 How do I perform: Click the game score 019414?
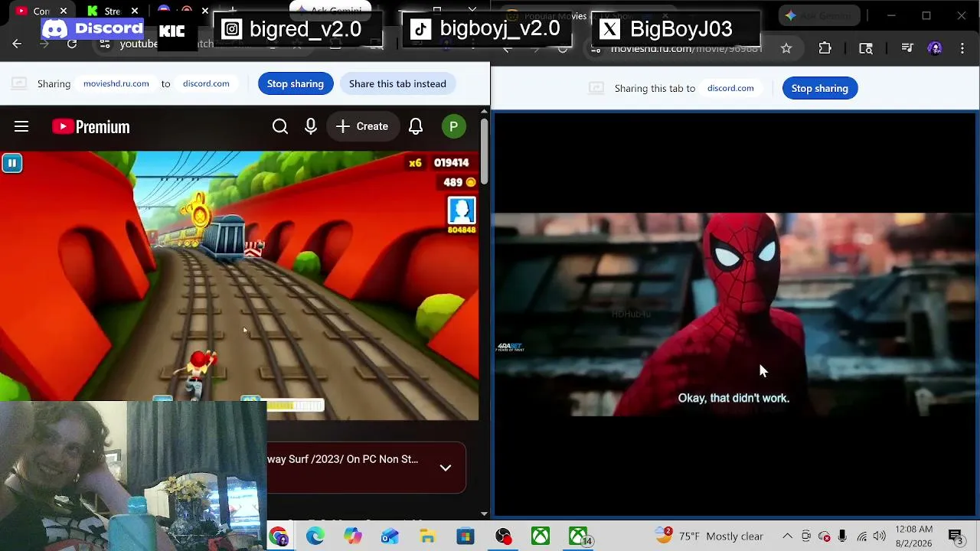click(x=451, y=163)
